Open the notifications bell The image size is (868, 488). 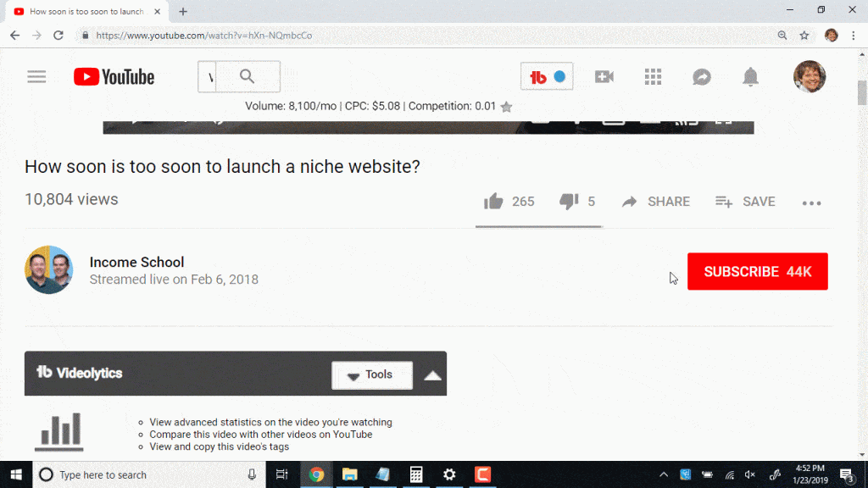coord(750,77)
